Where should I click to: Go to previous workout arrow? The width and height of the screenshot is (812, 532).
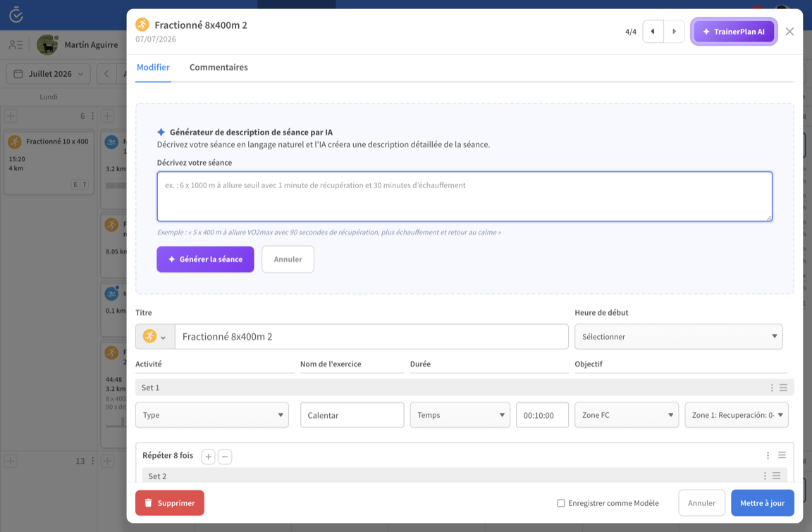point(653,32)
